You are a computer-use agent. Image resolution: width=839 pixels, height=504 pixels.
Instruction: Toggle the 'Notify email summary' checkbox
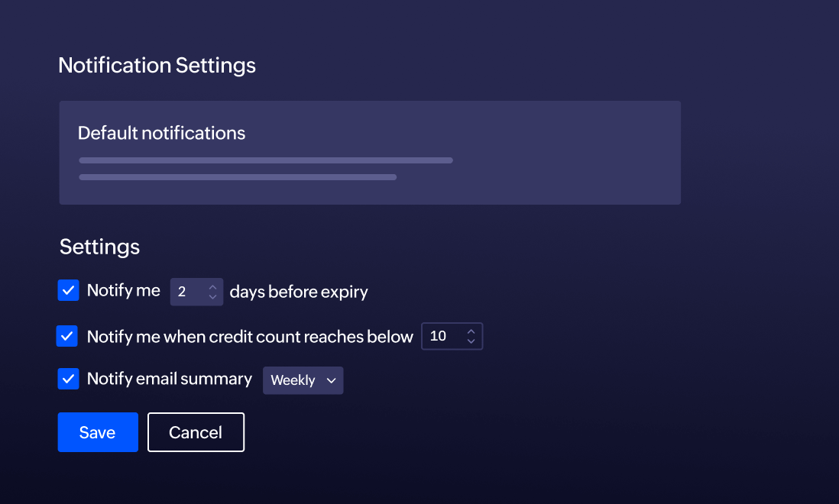68,379
